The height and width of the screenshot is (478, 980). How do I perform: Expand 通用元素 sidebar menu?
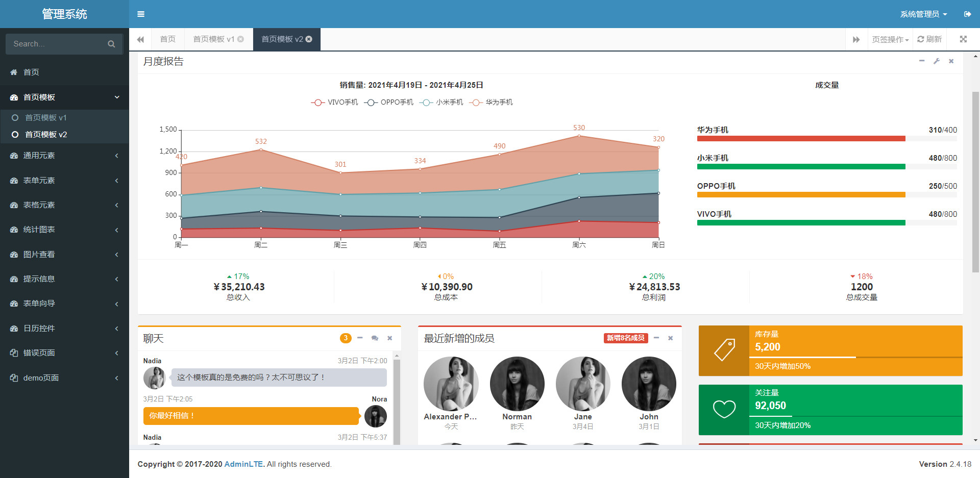(x=64, y=156)
